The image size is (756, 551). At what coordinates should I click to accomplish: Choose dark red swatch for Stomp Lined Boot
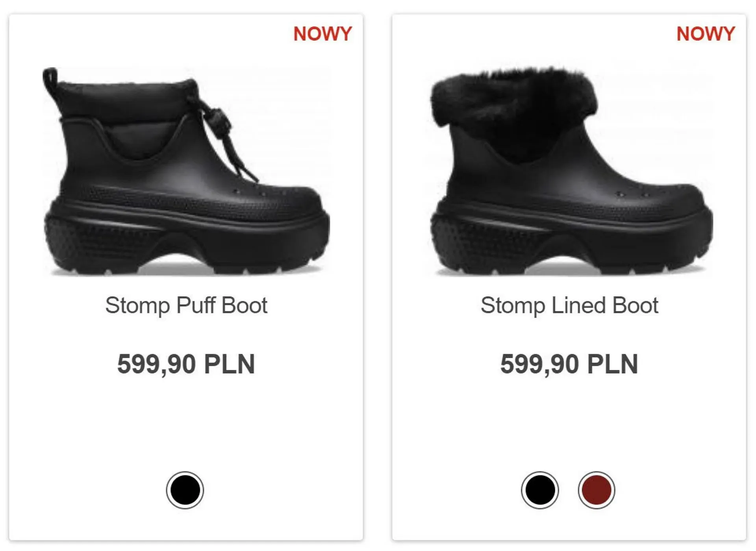pyautogui.click(x=597, y=490)
